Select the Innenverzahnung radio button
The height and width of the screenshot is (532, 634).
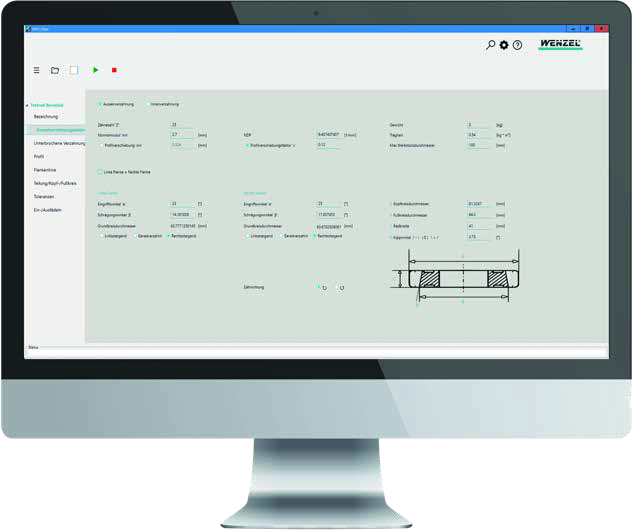coord(148,104)
